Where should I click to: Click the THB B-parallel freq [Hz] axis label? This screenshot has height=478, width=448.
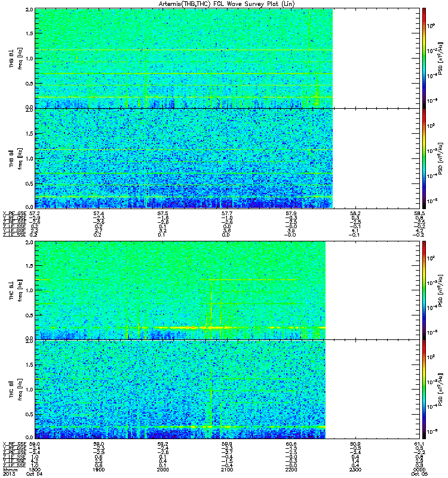click(x=20, y=159)
